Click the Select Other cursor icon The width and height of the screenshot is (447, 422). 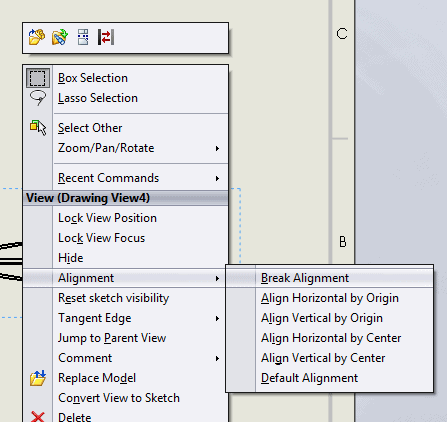[x=38, y=128]
